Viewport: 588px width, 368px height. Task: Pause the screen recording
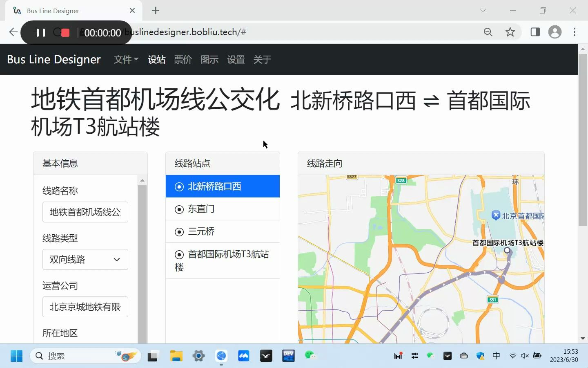pyautogui.click(x=40, y=32)
